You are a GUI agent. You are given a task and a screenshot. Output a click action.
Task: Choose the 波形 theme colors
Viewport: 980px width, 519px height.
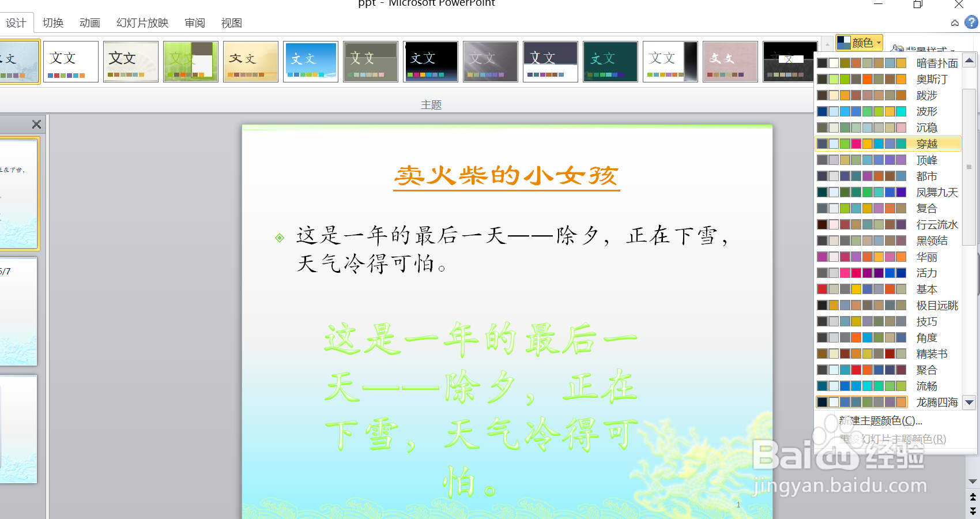888,111
